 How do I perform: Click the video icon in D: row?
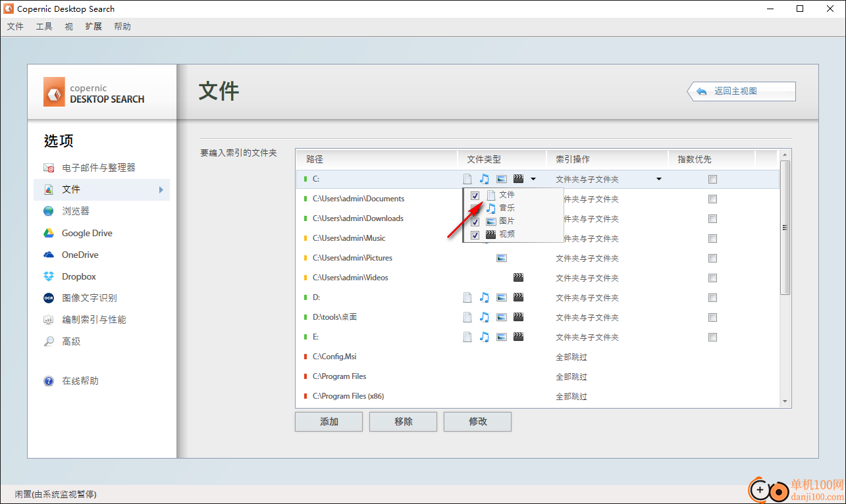tap(518, 297)
